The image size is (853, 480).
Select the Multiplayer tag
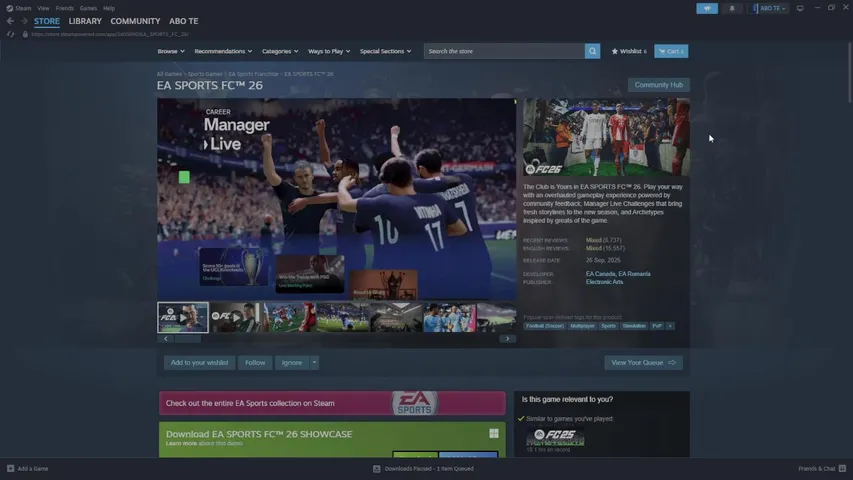click(582, 326)
